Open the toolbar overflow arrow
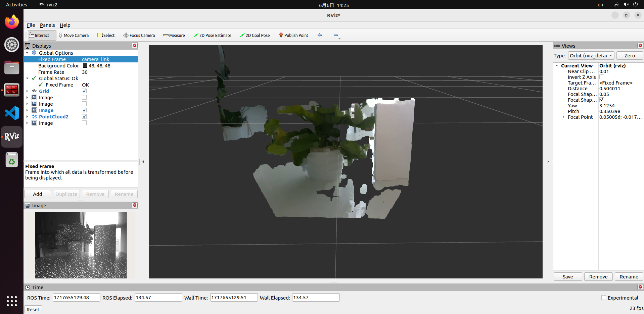Image resolution: width=644 pixels, height=314 pixels. pyautogui.click(x=339, y=39)
